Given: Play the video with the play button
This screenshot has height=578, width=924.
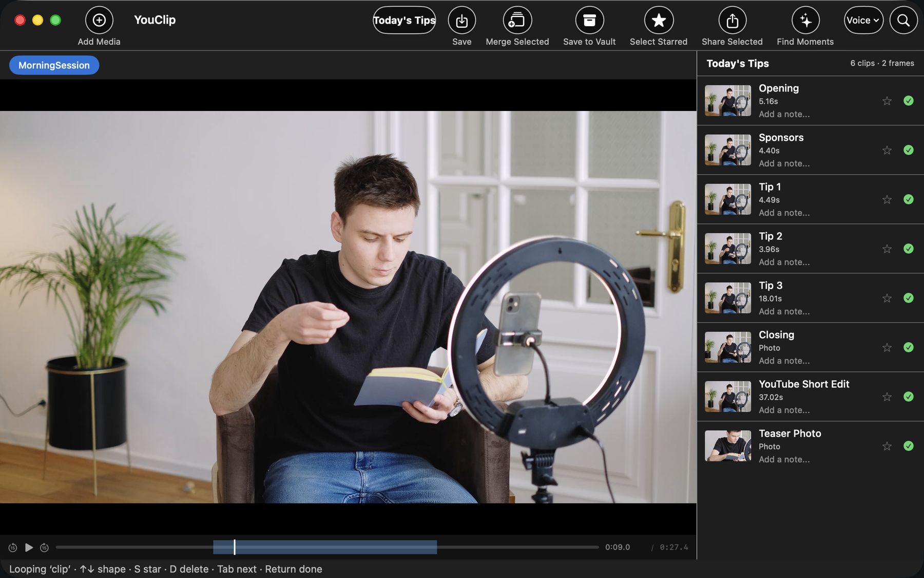Looking at the screenshot, I should click(29, 547).
